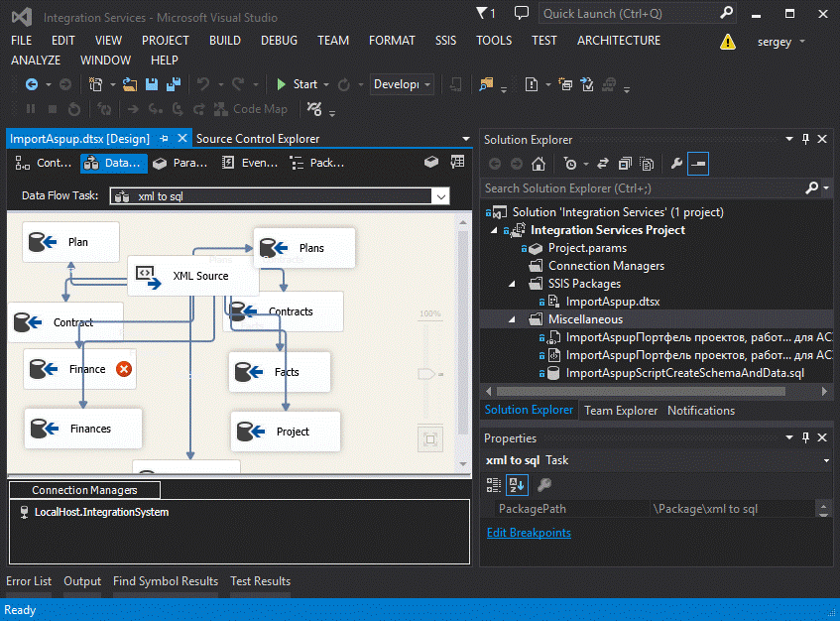Click the Show All Files icon
Image resolution: width=840 pixels, height=621 pixels.
click(x=647, y=164)
